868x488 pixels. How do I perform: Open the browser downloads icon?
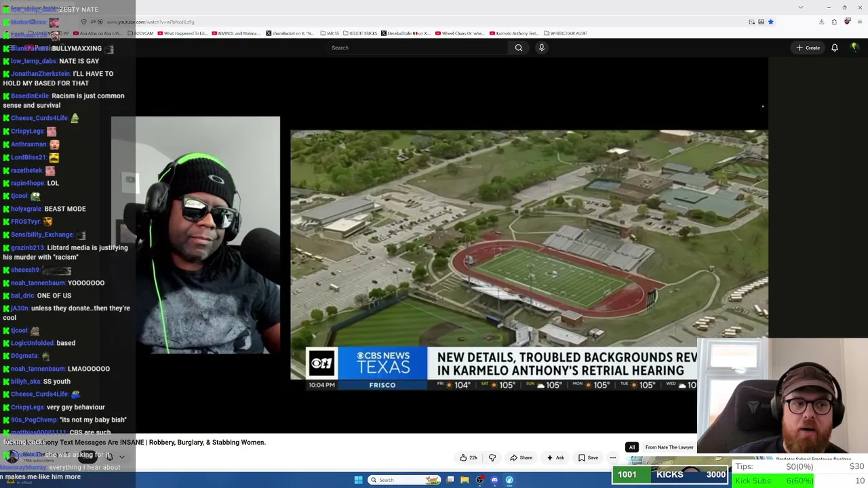(821, 22)
